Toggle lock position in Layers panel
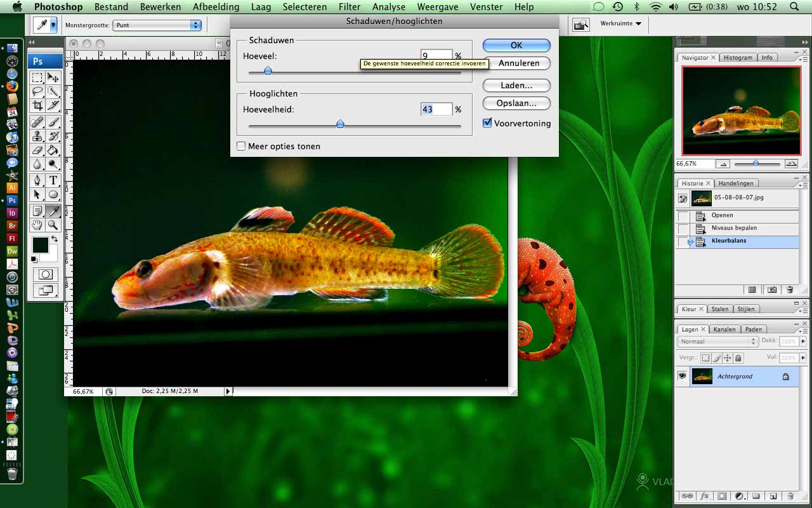The height and width of the screenshot is (508, 812). (727, 358)
